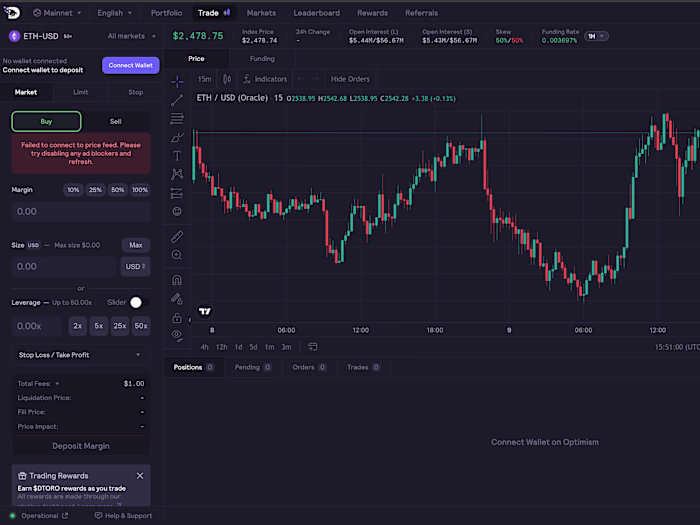Open Help & Support chat
Viewport: 700px width, 525px height.
pos(123,516)
